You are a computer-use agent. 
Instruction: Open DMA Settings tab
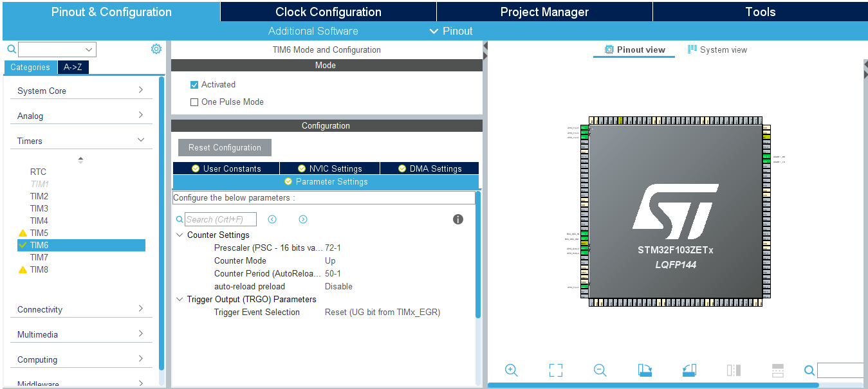(430, 168)
